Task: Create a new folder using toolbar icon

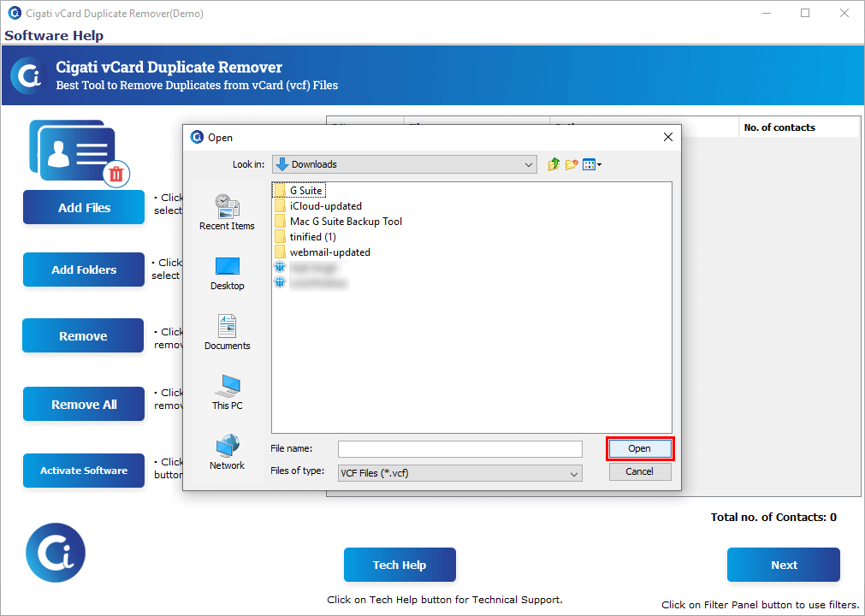Action: coord(572,164)
